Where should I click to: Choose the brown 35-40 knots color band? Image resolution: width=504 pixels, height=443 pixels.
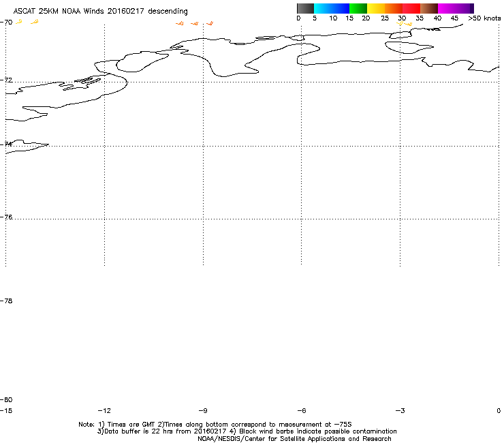coord(429,8)
